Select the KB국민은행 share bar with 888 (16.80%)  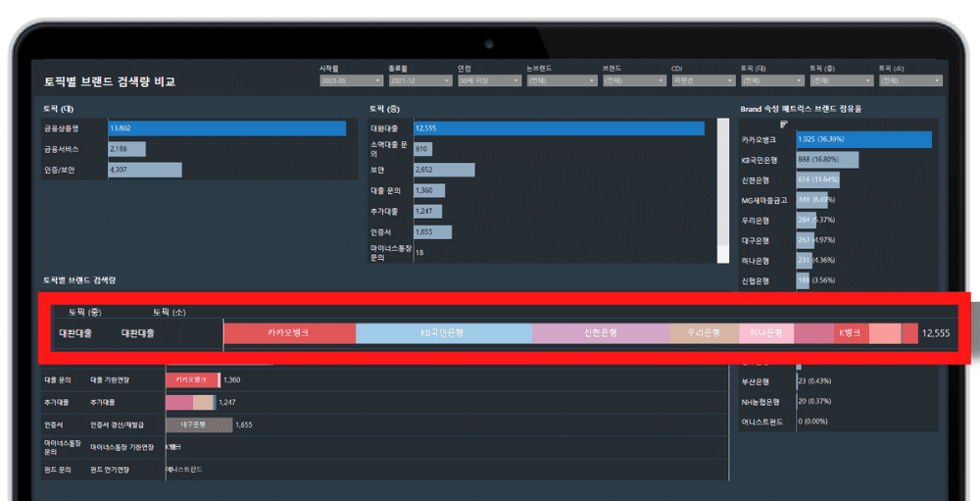point(827,160)
